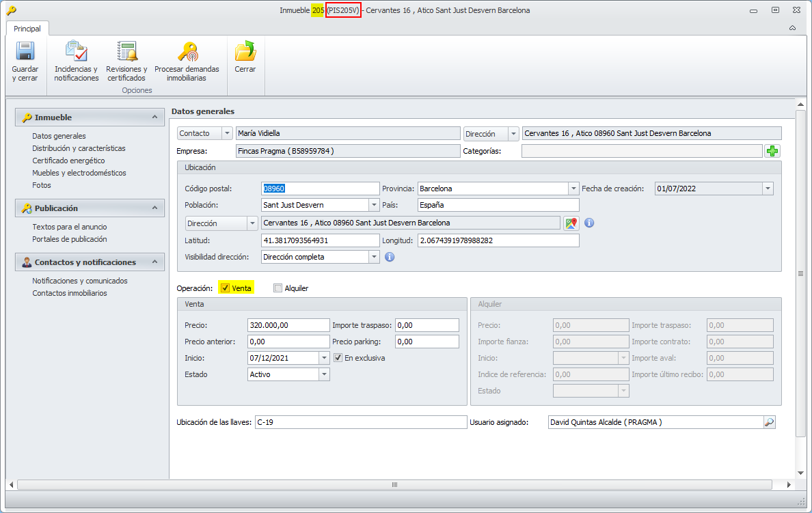Image resolution: width=812 pixels, height=513 pixels.
Task: Open the Fecha de creación date picker
Action: [x=768, y=189]
